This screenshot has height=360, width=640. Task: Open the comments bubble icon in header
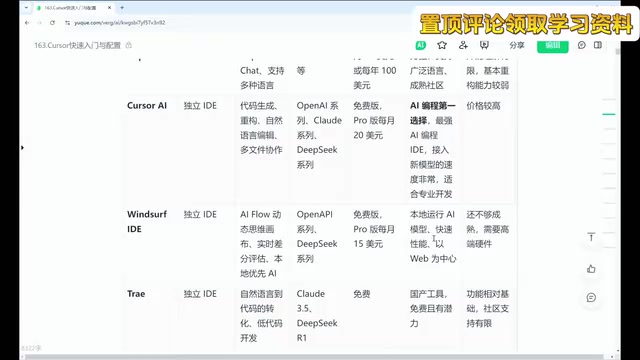pyautogui.click(x=582, y=45)
